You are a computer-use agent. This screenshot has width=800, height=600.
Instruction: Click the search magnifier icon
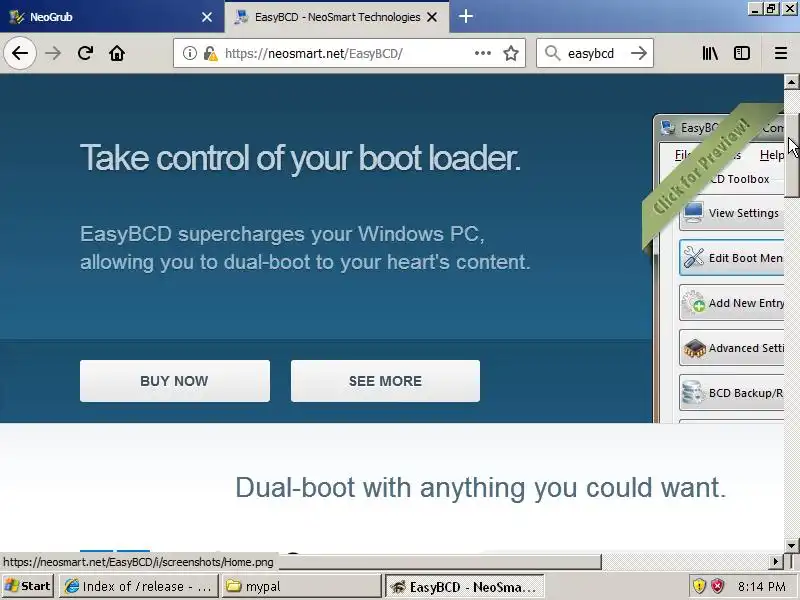pos(552,53)
